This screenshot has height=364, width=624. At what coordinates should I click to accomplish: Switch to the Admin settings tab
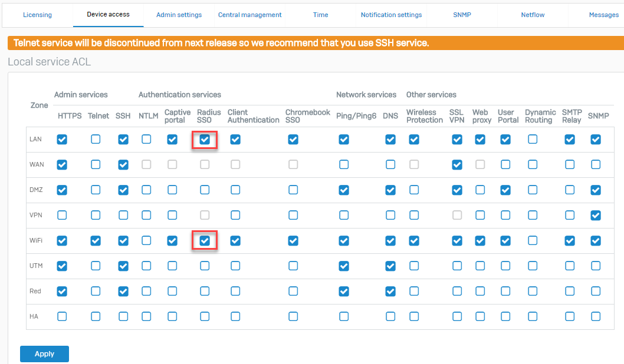point(179,14)
